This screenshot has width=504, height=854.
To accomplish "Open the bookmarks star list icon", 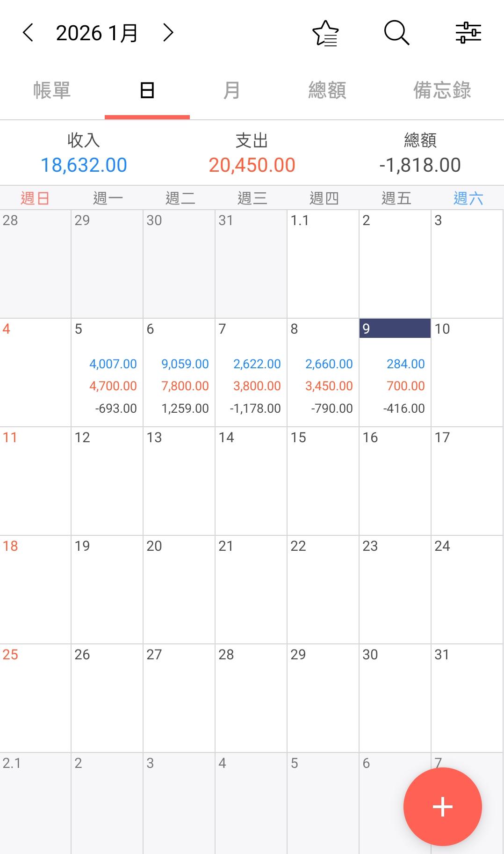I will 325,33.
